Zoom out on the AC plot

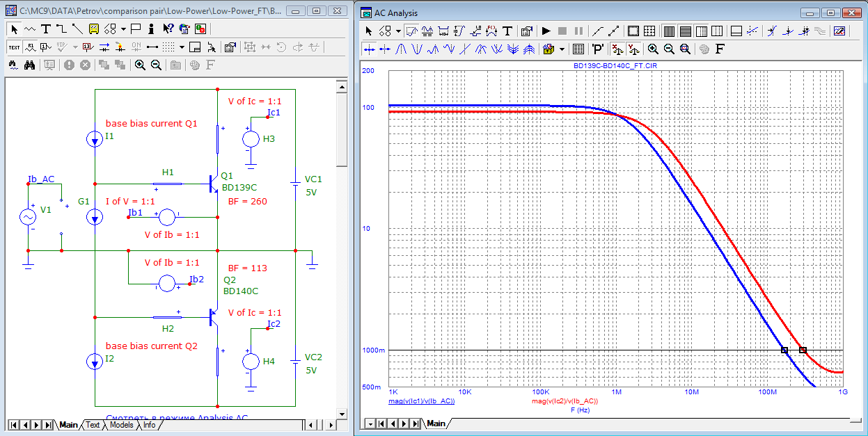click(669, 49)
